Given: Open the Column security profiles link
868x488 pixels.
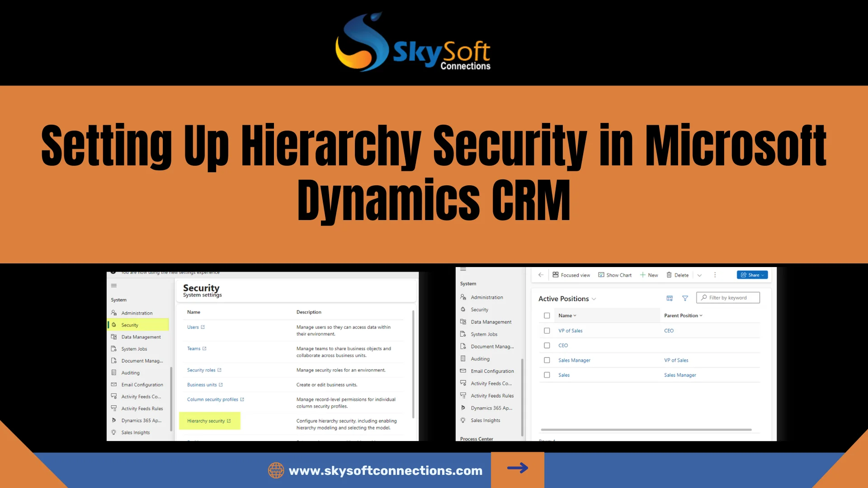Looking at the screenshot, I should [x=216, y=399].
